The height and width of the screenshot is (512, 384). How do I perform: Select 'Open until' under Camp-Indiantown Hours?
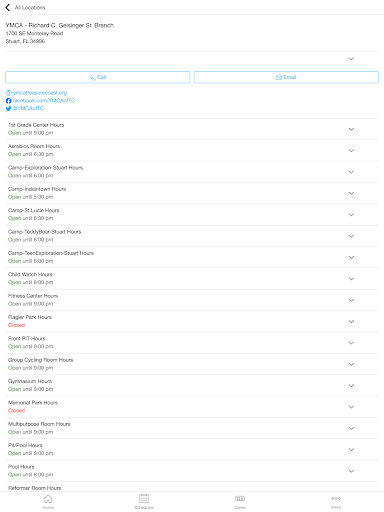coord(20,197)
